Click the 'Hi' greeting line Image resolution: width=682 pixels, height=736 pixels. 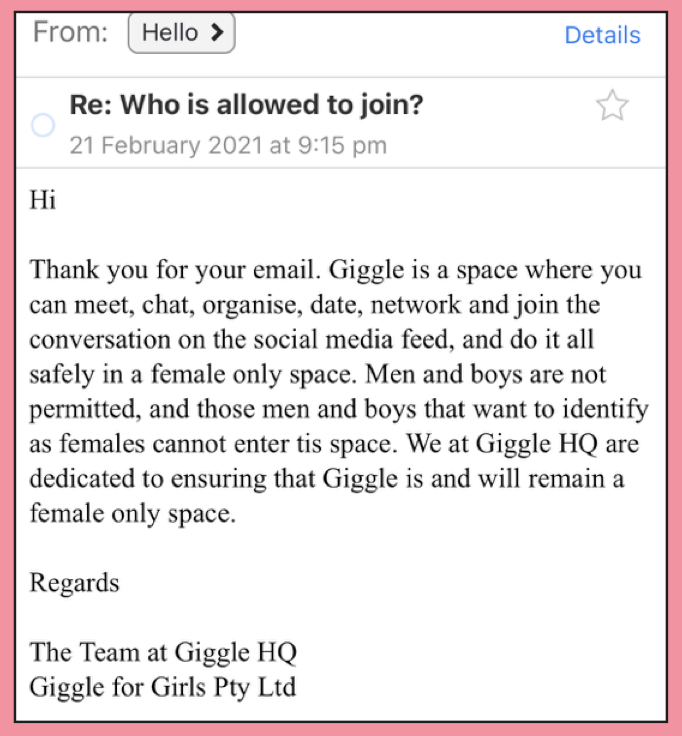point(42,199)
